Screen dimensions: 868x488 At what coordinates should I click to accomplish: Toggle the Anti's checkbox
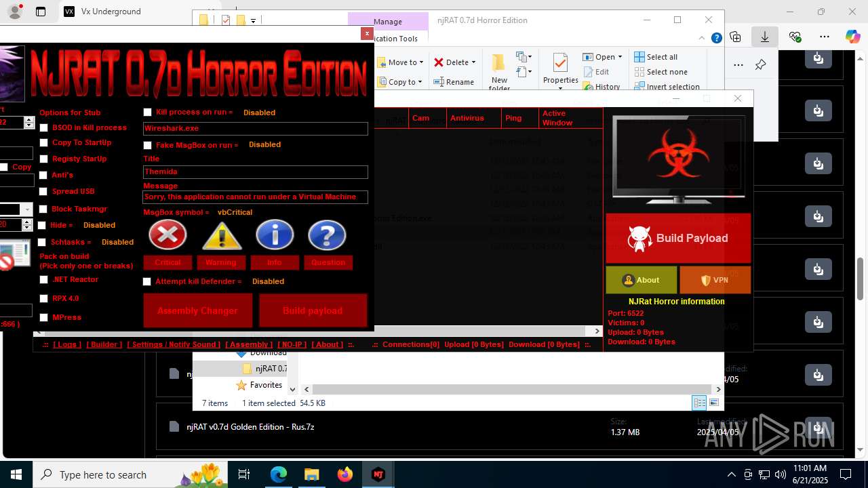[44, 175]
